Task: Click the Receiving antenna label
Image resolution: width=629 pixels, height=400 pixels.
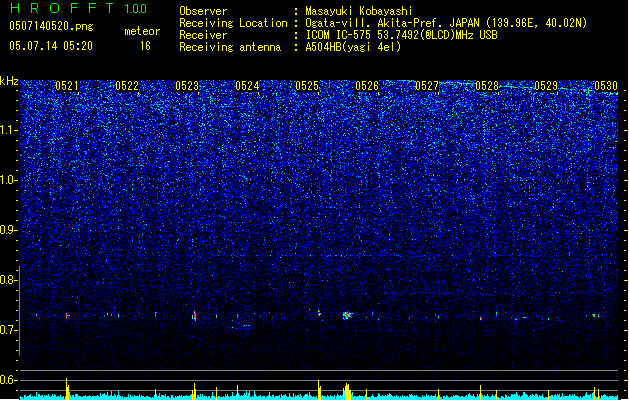Action: 230,47
